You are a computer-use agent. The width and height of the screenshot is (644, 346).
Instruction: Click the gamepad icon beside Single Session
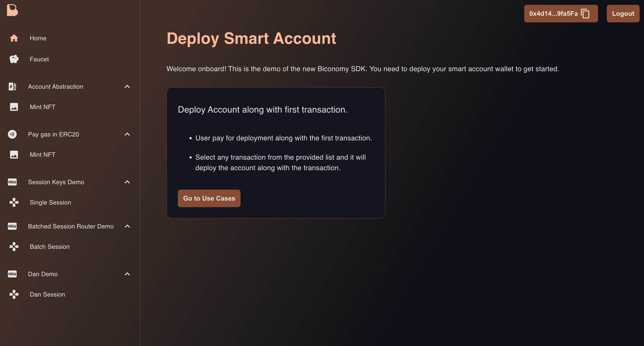pyautogui.click(x=14, y=202)
